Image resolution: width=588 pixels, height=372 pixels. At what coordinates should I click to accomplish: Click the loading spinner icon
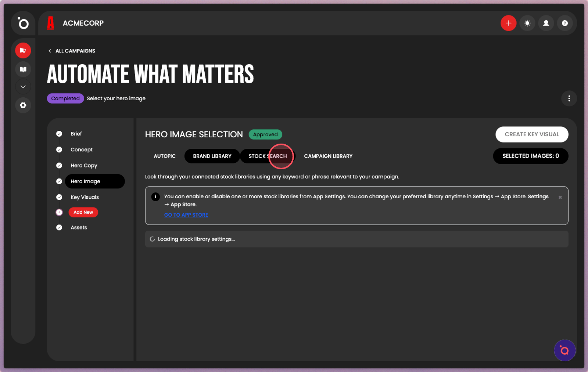[152, 239]
